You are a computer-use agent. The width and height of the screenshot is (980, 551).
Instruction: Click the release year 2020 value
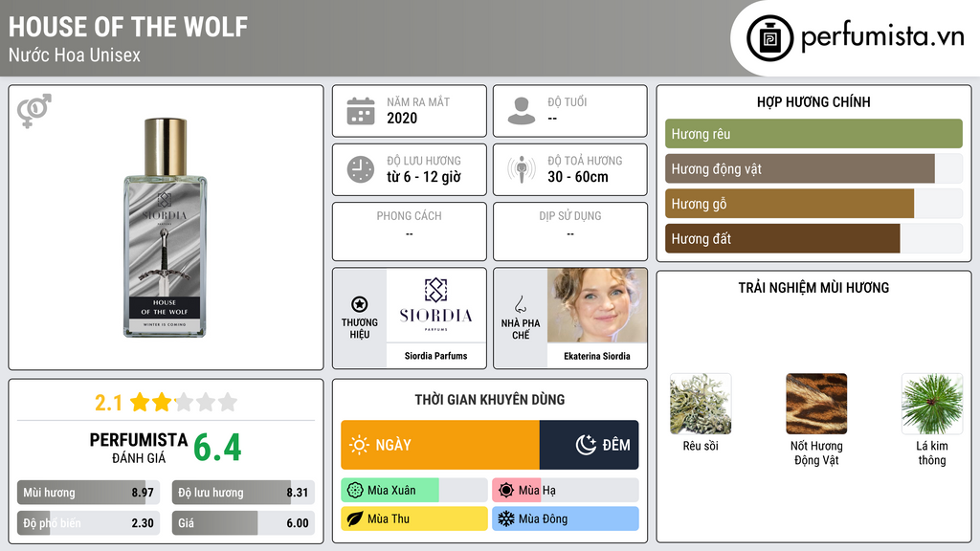(x=402, y=118)
